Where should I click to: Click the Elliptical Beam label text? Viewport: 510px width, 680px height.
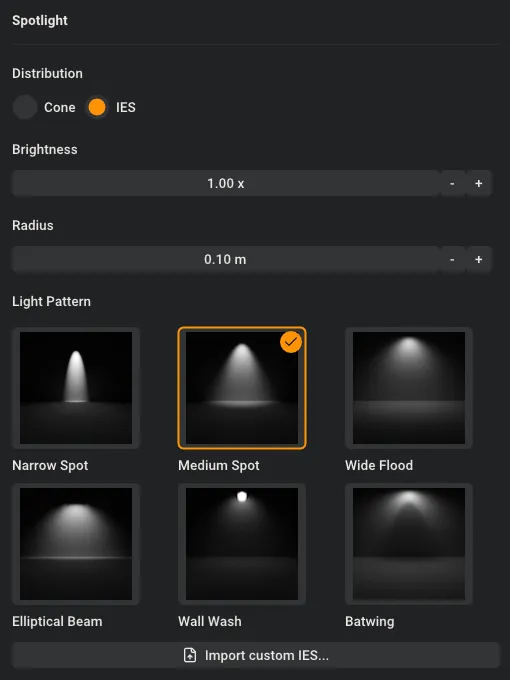tap(57, 621)
